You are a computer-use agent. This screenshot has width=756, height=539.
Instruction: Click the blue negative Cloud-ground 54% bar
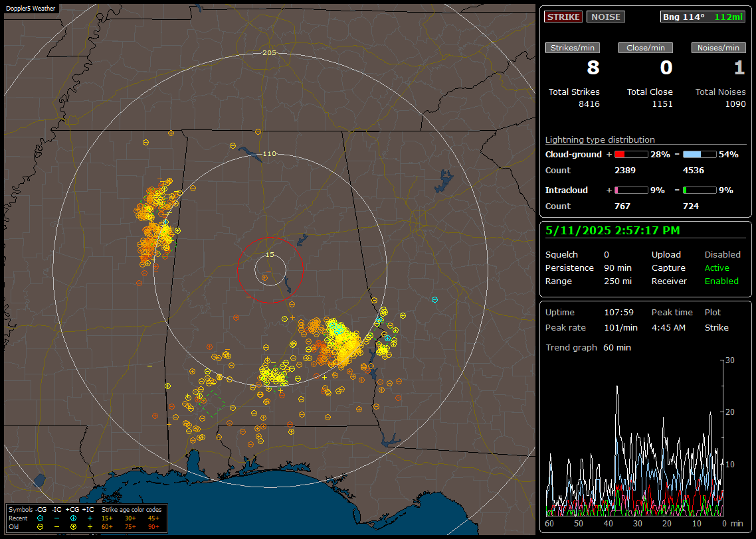[700, 155]
